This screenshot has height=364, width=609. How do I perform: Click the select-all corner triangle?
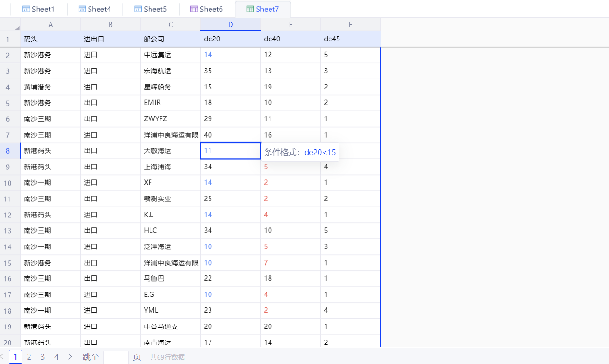[x=17, y=28]
